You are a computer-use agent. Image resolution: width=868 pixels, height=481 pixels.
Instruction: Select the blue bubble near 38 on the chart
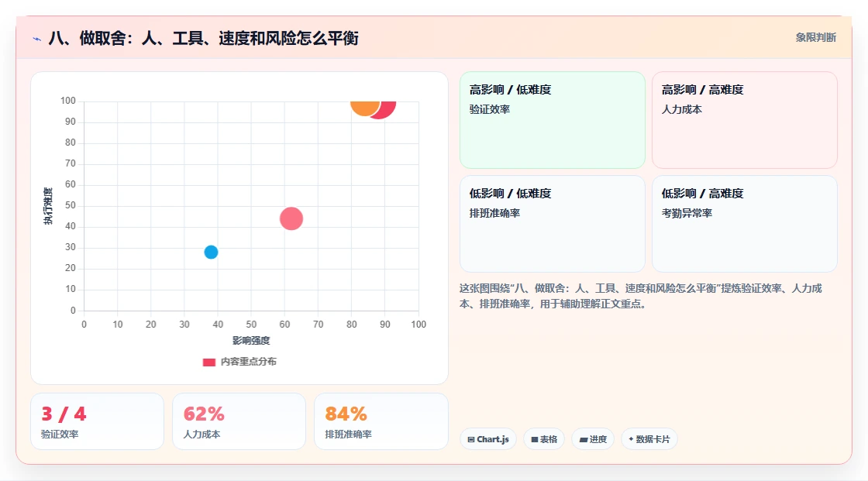coord(211,252)
